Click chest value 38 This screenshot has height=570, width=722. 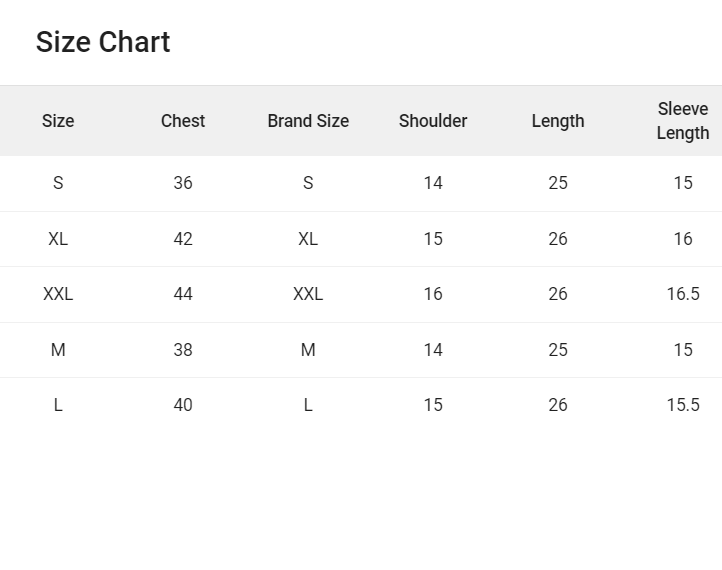click(x=183, y=350)
